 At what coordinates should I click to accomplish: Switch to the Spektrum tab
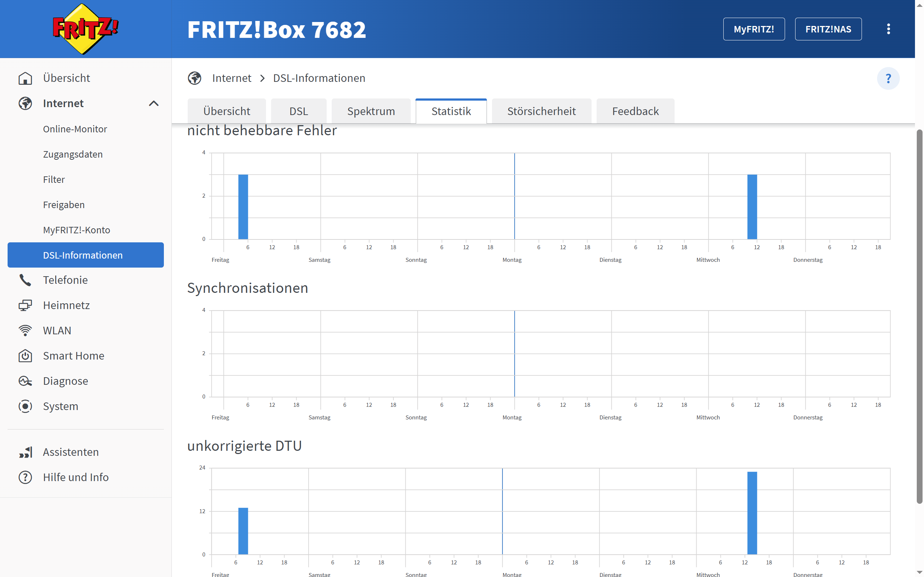point(371,111)
